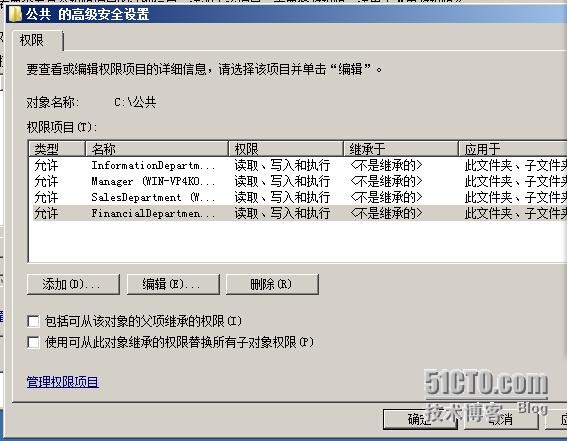Enable 使用可从此对象继承的权限替换所有子对象权限 checkbox
This screenshot has height=441, width=567.
33,342
